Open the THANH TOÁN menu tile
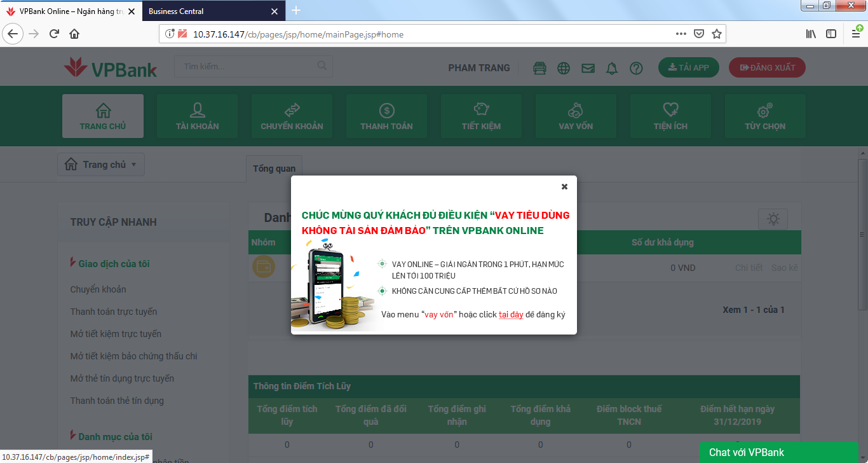This screenshot has width=868, height=463. 387,116
